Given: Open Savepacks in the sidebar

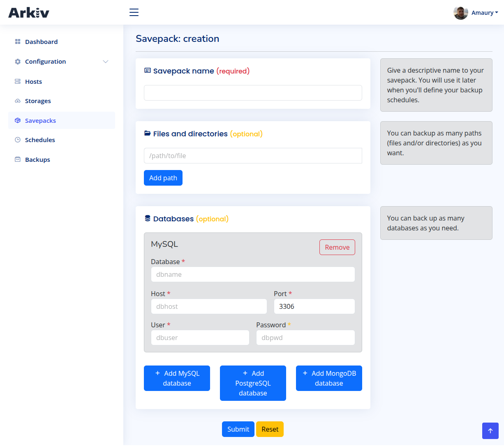Looking at the screenshot, I should (40, 121).
